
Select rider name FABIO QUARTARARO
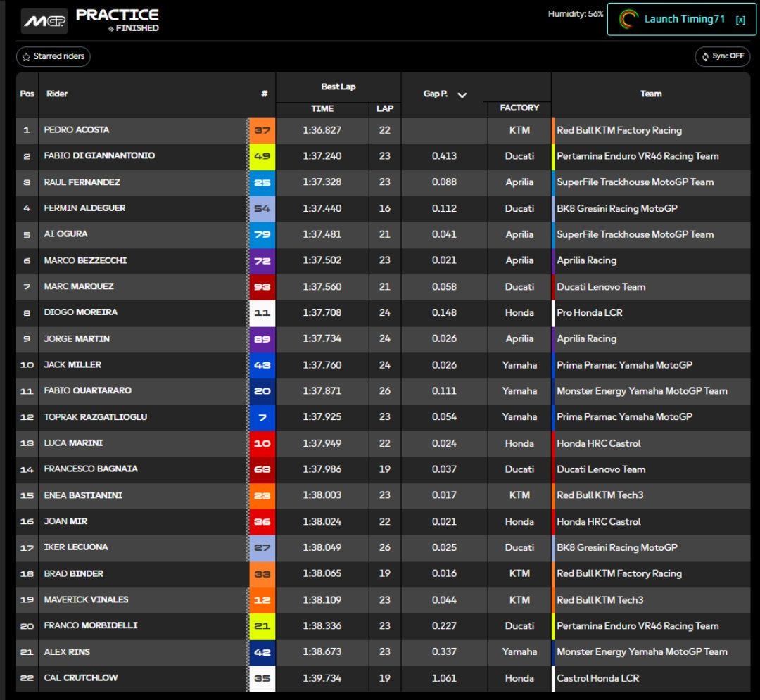point(88,390)
